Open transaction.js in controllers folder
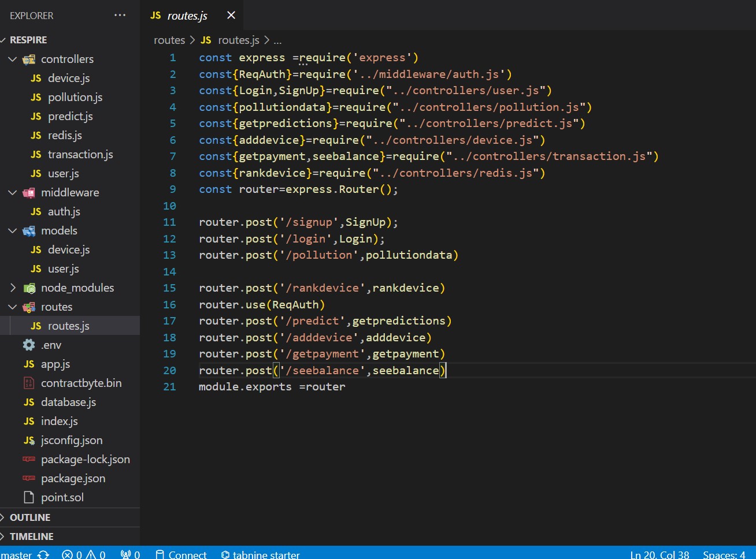 click(x=80, y=154)
